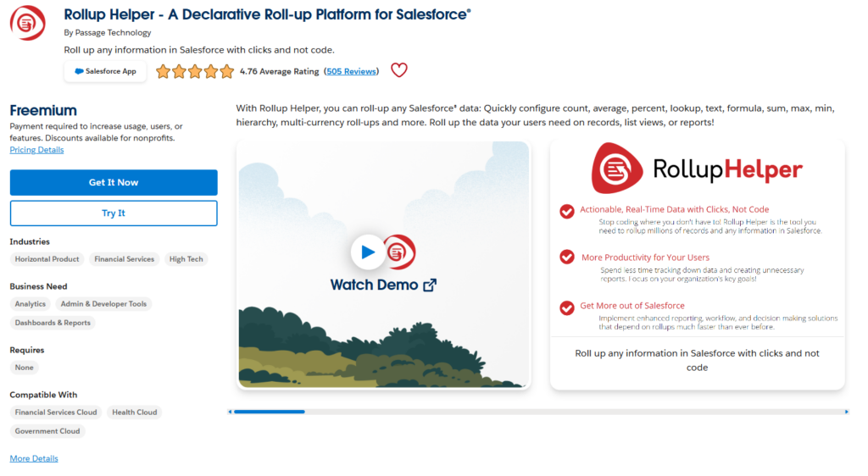This screenshot has height=476, width=868.
Task: Click the Watch Demo text link
Action: 374,285
